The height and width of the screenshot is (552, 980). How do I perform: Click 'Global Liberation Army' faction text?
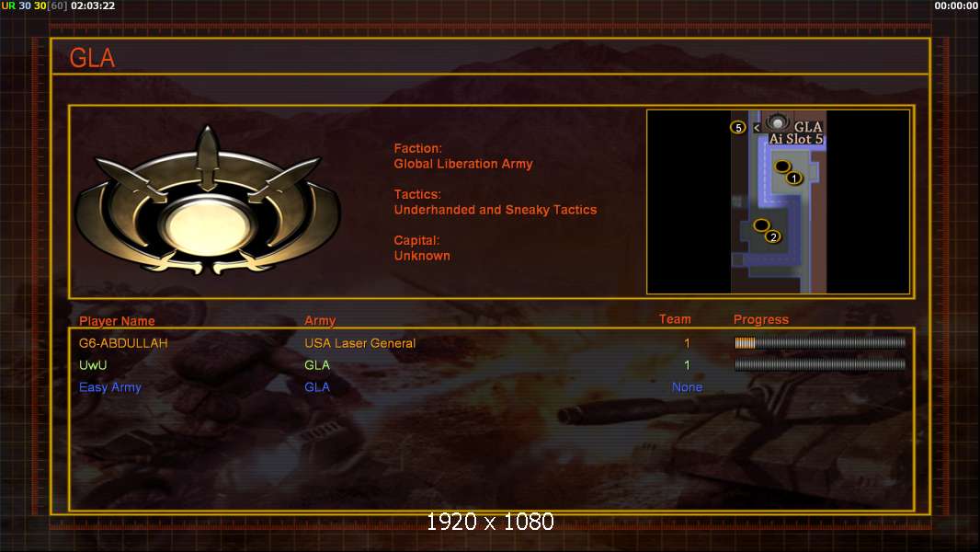pyautogui.click(x=463, y=164)
